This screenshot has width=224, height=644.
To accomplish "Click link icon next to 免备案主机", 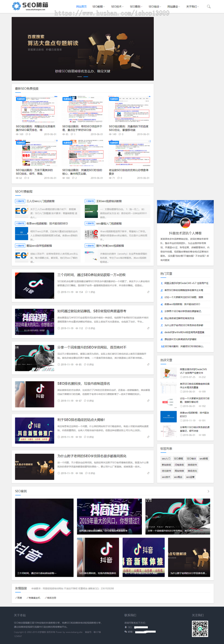I will pyautogui.click(x=27, y=598).
